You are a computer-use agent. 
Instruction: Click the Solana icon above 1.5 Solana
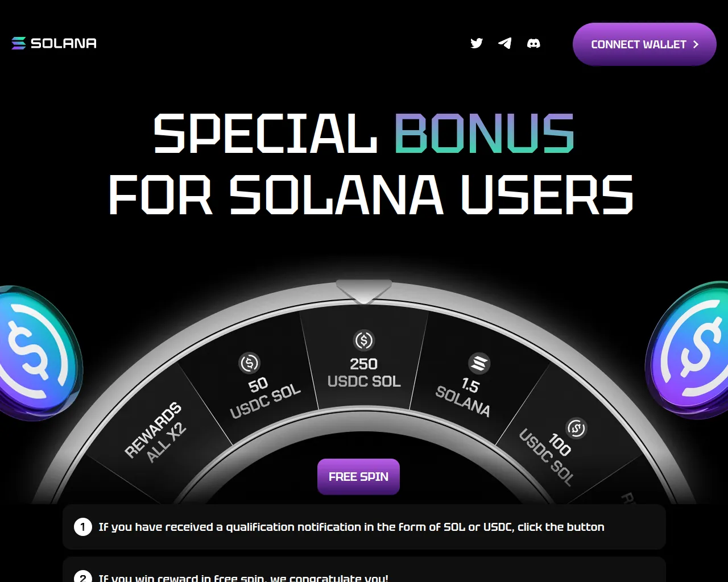click(479, 363)
